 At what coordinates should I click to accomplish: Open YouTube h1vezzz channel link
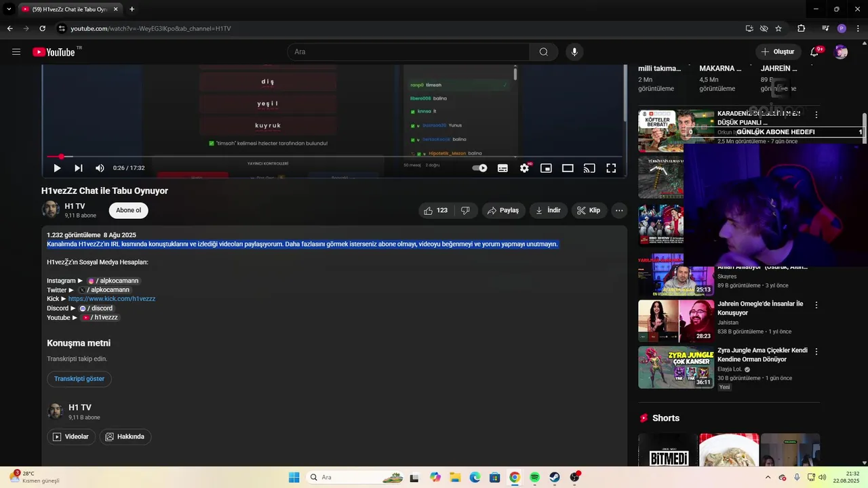(100, 317)
